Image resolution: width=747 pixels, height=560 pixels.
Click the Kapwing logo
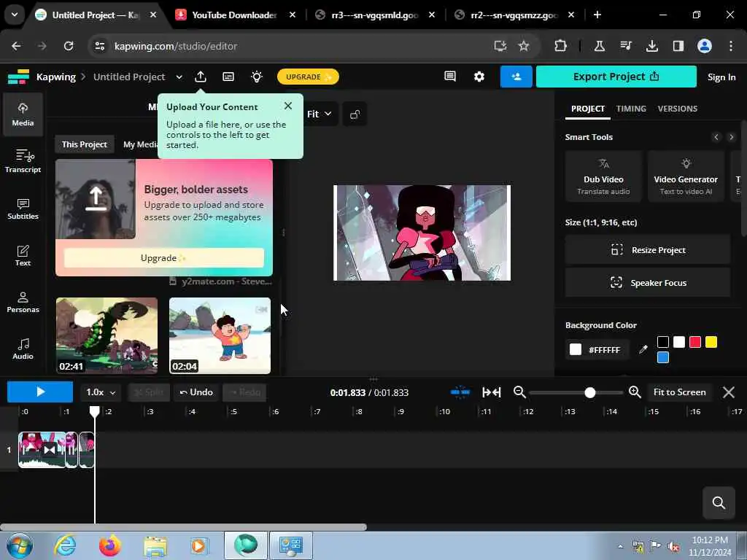click(18, 77)
